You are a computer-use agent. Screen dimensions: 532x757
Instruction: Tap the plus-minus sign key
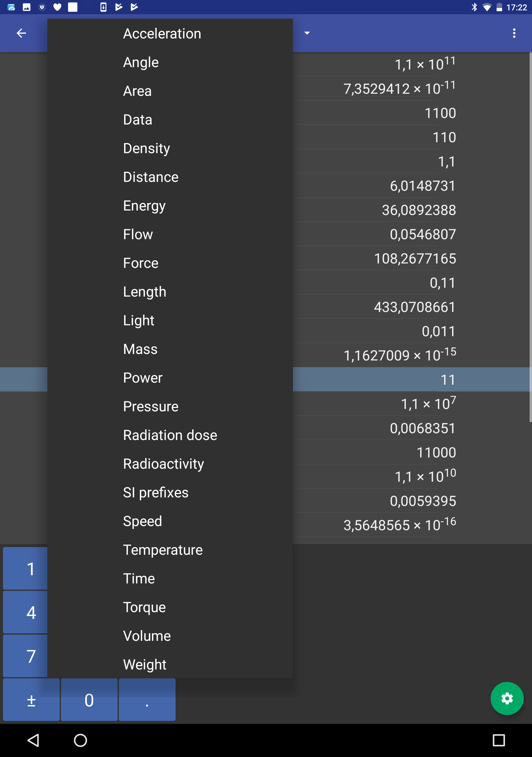pos(31,700)
